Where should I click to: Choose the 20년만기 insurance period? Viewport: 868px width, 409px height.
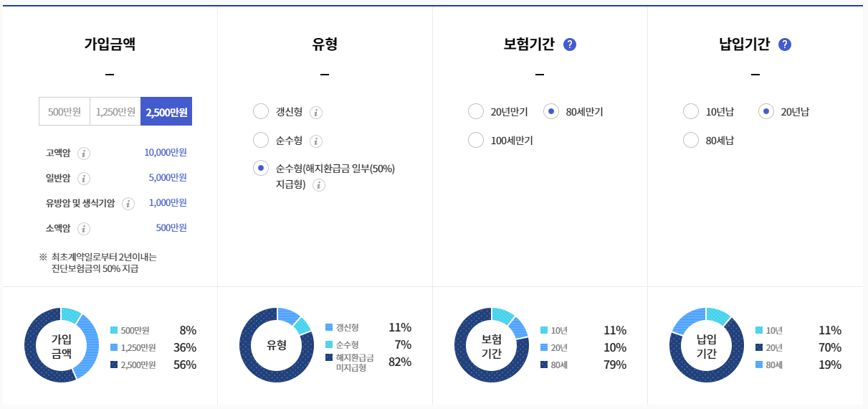[476, 112]
